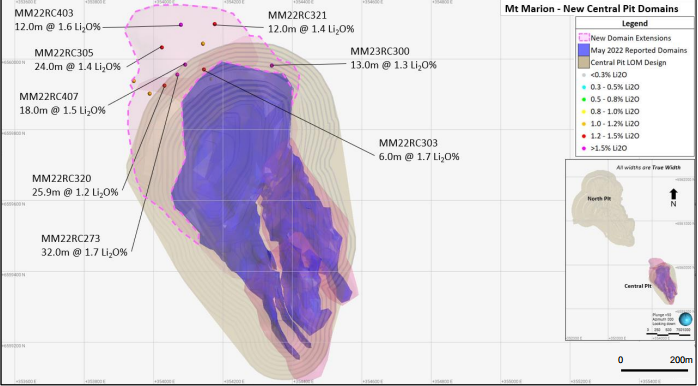698x386 pixels.
Task: Select the MM22RC273 intercept label
Action: click(x=84, y=245)
